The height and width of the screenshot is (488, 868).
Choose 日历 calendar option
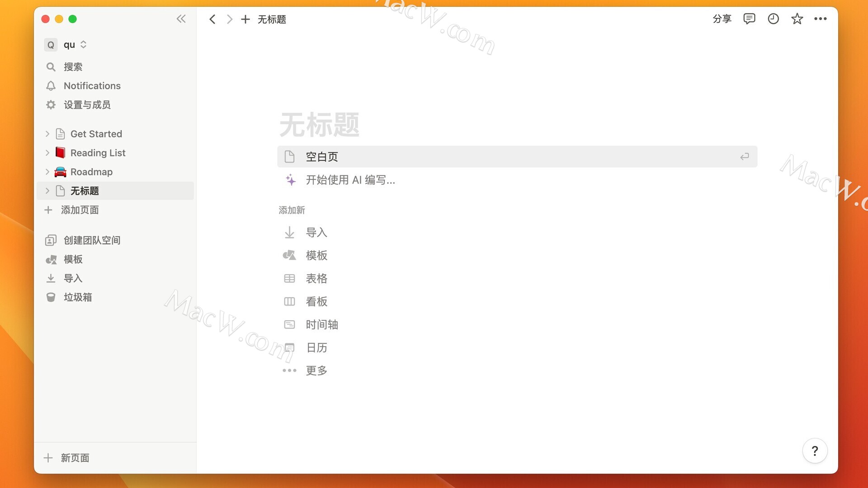click(x=316, y=347)
